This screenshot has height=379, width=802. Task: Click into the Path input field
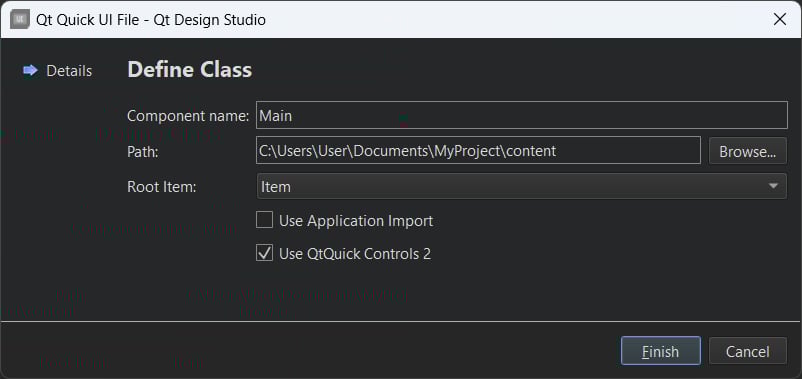[x=478, y=150]
